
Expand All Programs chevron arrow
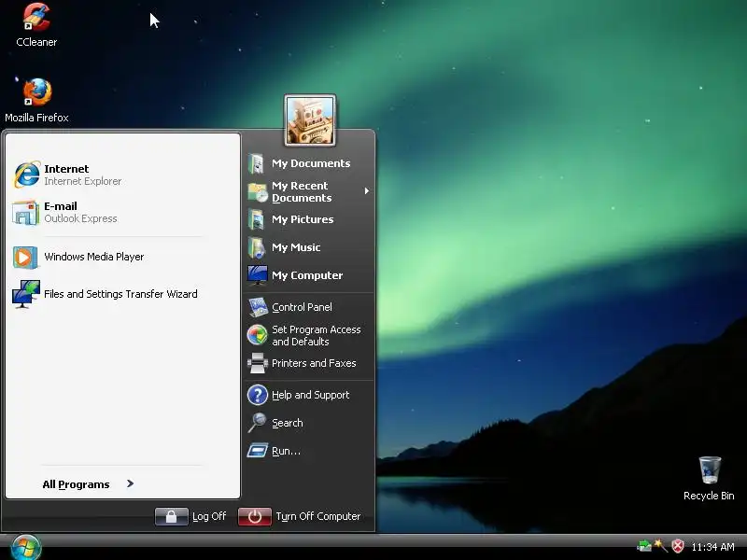(x=130, y=483)
